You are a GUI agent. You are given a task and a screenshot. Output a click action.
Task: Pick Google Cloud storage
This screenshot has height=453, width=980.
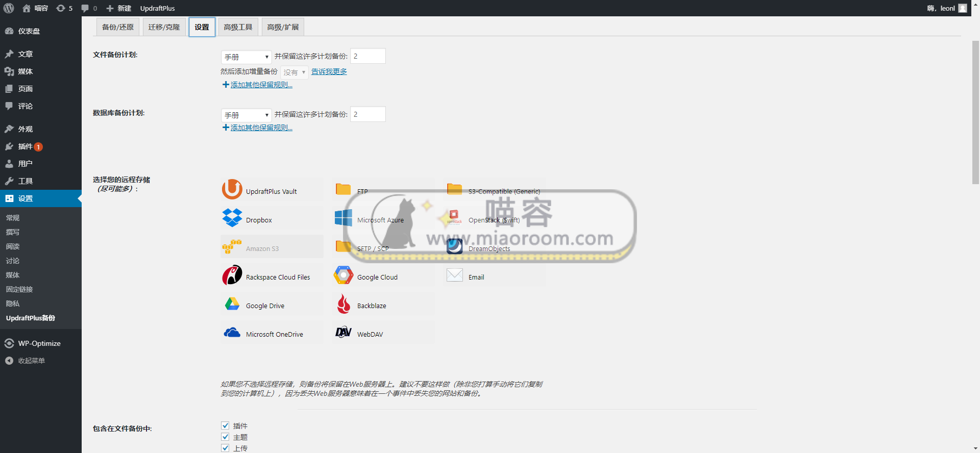click(383, 275)
